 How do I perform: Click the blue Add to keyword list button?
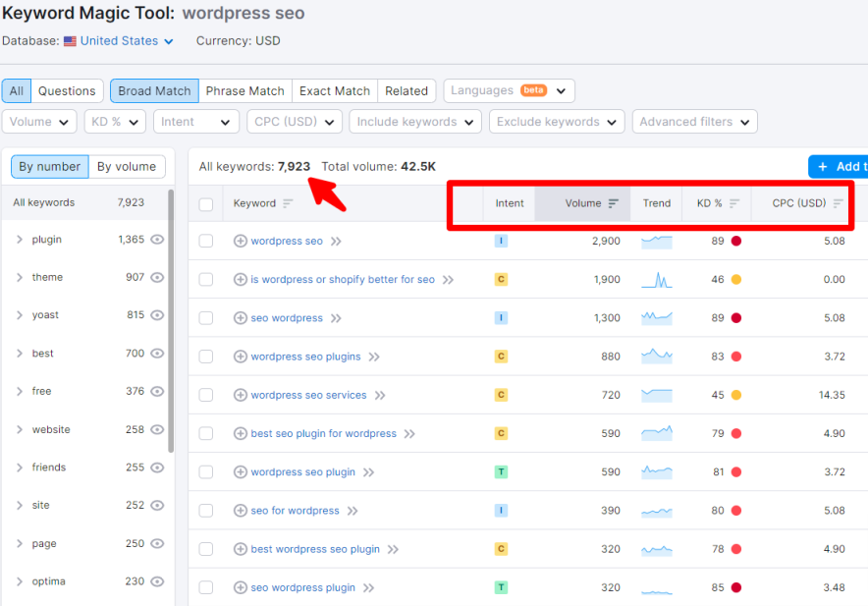click(x=840, y=166)
